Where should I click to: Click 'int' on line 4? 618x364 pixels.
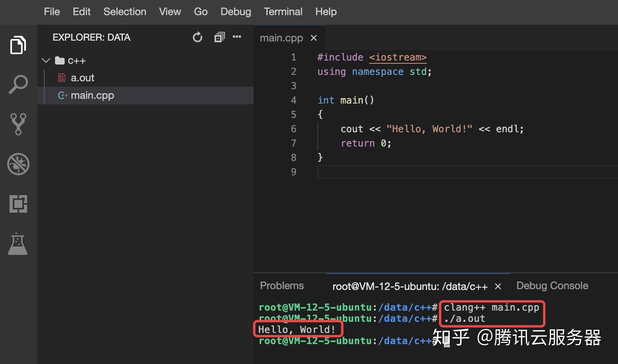click(x=326, y=100)
